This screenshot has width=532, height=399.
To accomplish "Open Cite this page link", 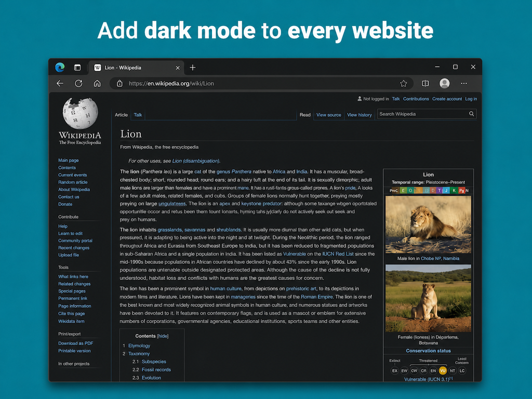I will pos(72,314).
